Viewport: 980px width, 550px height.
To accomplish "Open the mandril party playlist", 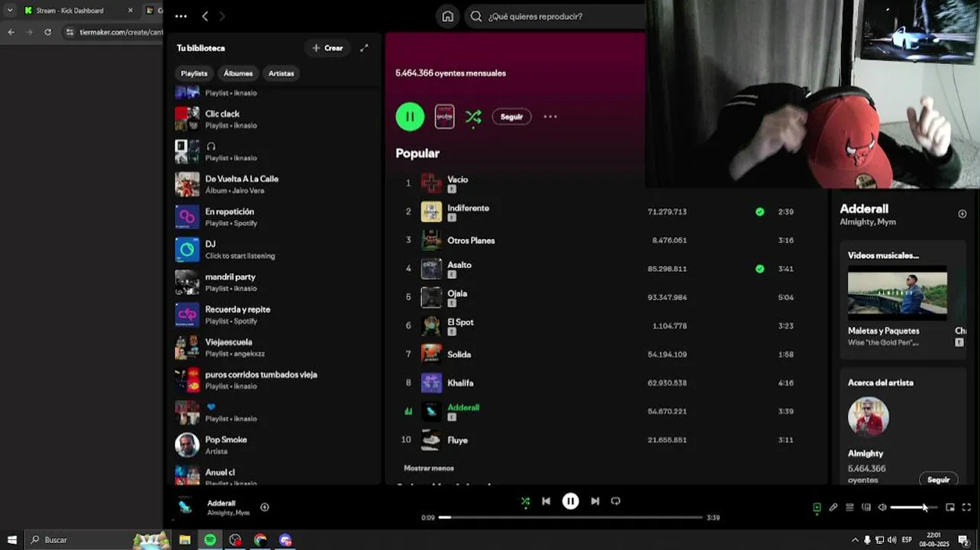I will pos(275,283).
